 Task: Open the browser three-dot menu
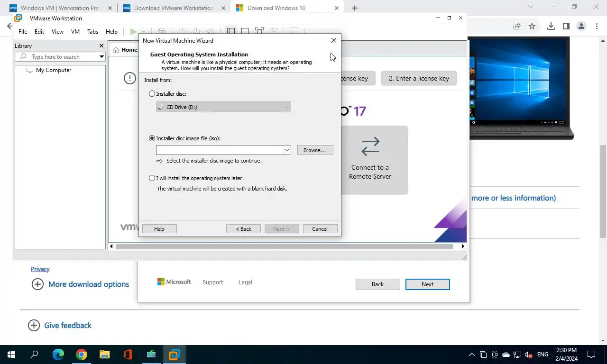[597, 26]
